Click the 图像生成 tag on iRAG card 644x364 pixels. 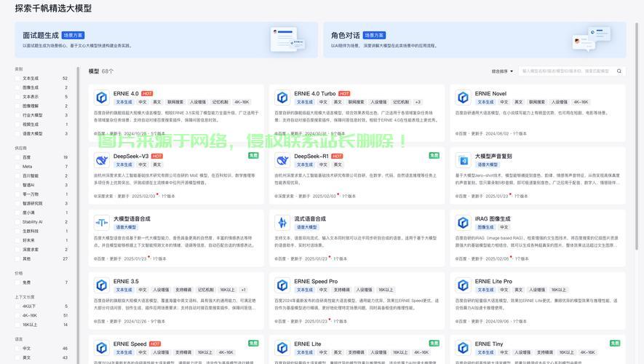click(x=485, y=227)
